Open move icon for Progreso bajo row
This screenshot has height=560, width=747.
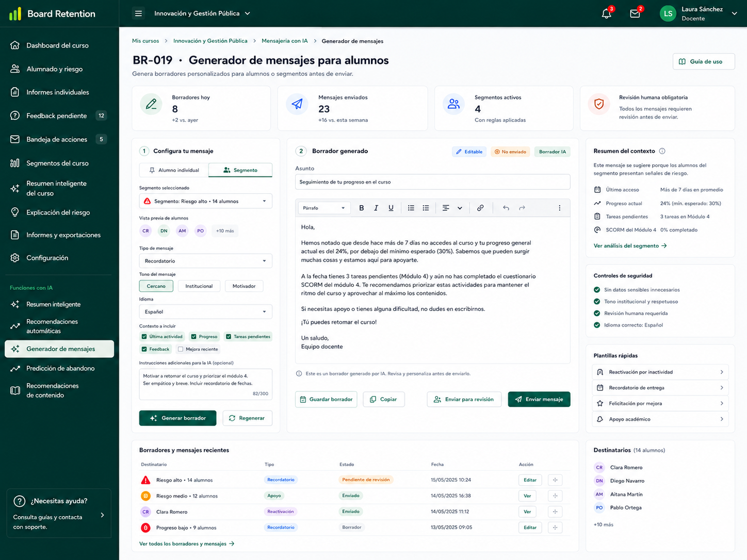point(555,528)
